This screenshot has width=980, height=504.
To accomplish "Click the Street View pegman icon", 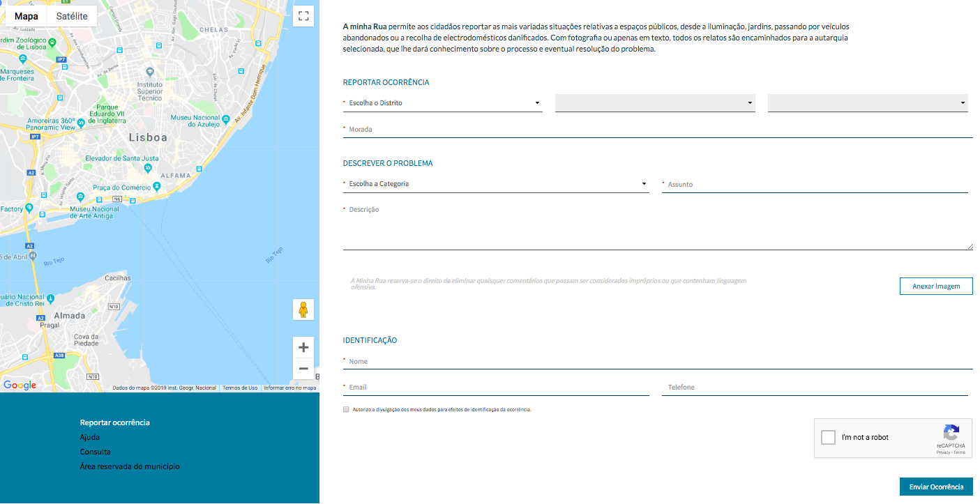I will [x=303, y=310].
